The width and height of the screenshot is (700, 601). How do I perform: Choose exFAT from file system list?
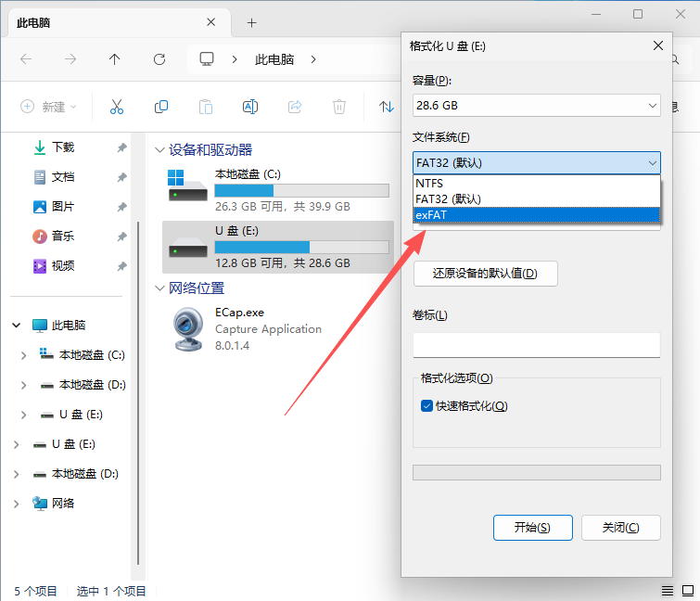tap(537, 215)
